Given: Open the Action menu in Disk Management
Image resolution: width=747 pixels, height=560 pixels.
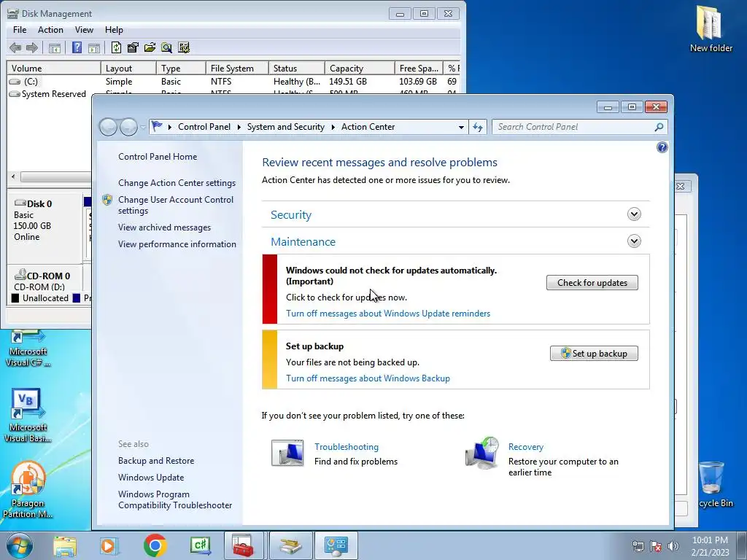Looking at the screenshot, I should click(50, 29).
